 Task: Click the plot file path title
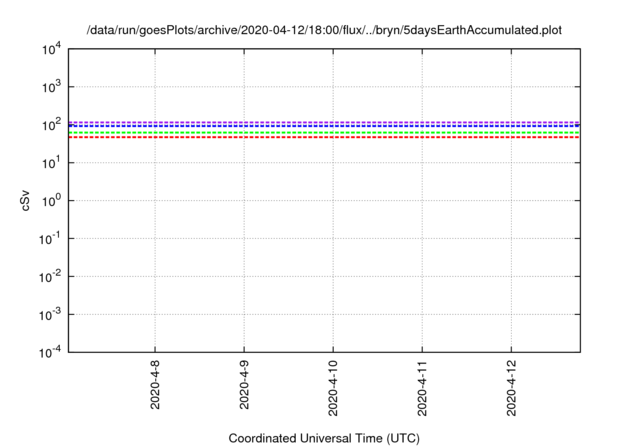324,30
